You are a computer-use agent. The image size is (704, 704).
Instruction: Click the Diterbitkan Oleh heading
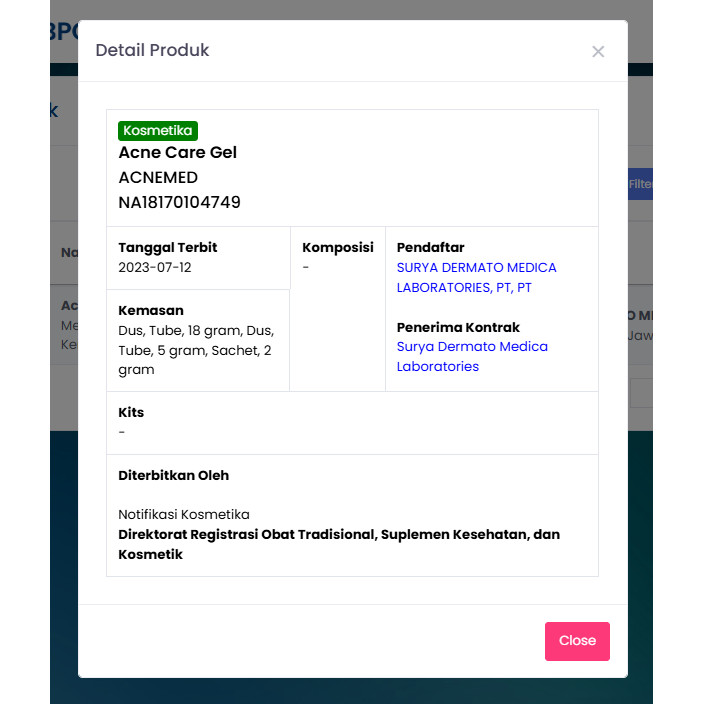pos(173,475)
